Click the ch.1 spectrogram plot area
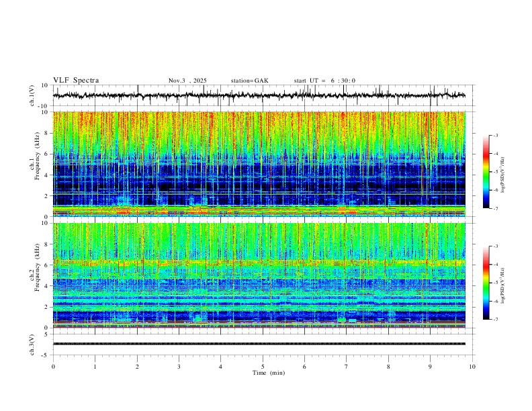532x411 pixels. 259,164
